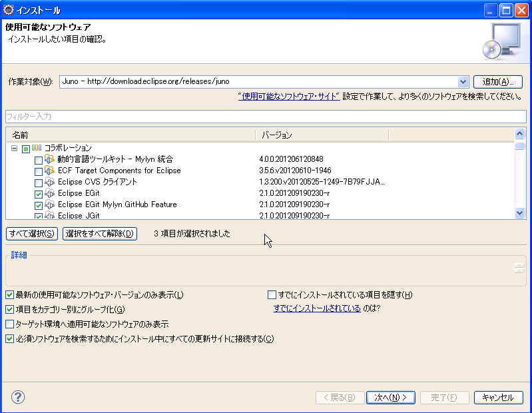
Task: Toggle 最新の使用可能なソフトウェア・バージョンのみ表示 checkbox
Action: 9,294
